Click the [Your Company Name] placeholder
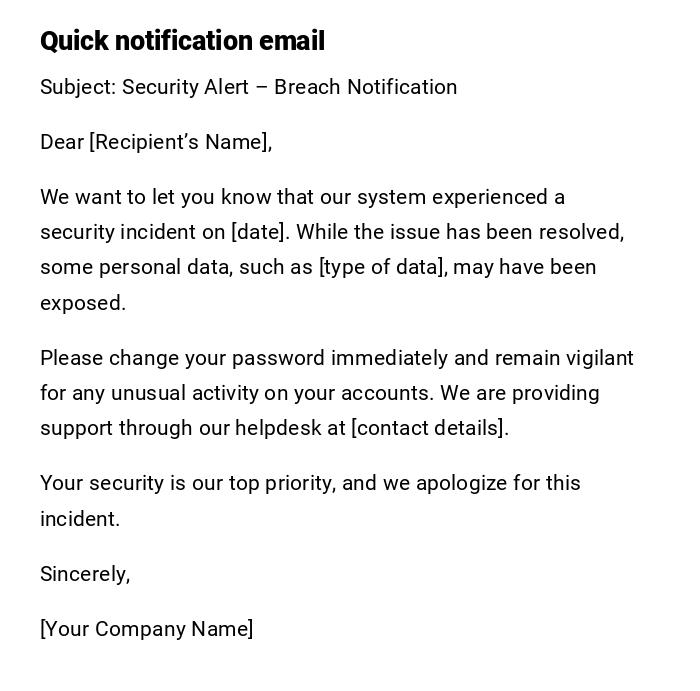Viewport: 700px width, 691px height. [x=146, y=629]
